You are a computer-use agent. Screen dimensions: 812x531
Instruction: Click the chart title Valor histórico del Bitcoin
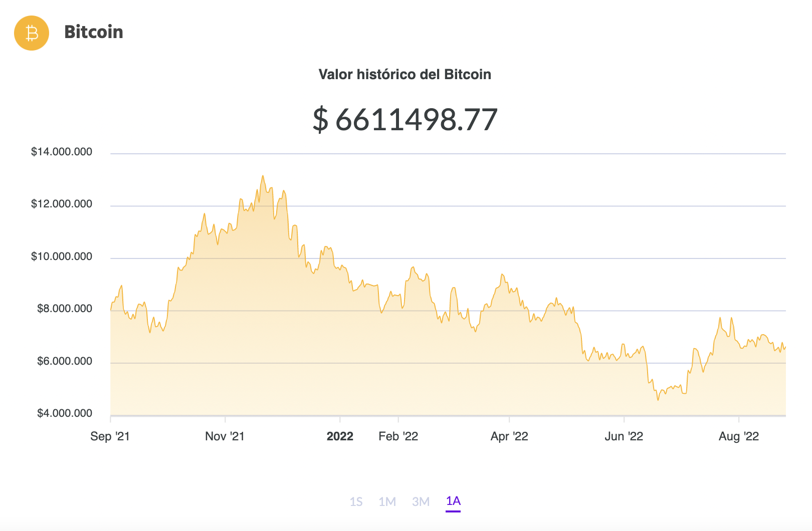[x=405, y=74]
